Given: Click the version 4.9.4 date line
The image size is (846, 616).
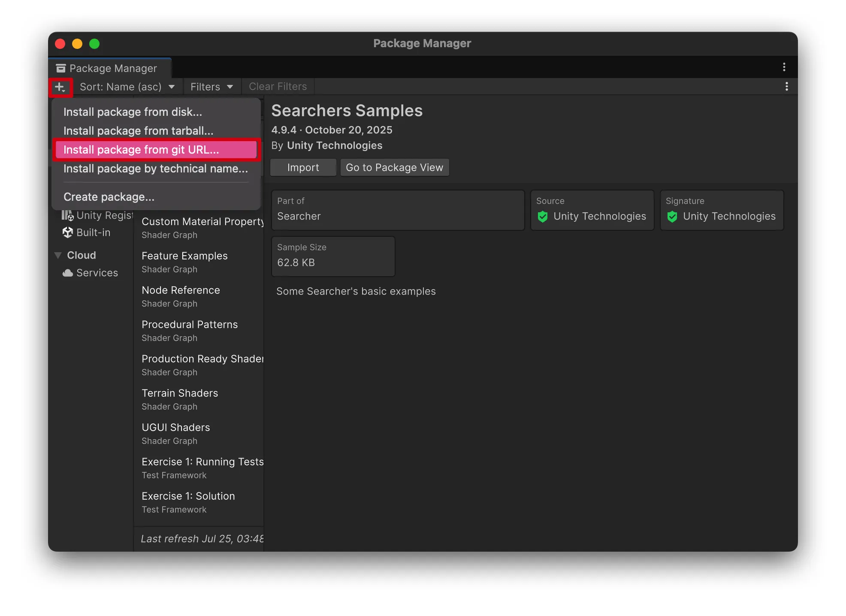Looking at the screenshot, I should 332,130.
